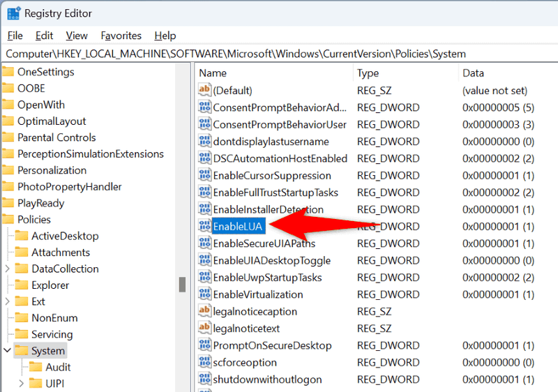Click the PromptOnSecureDesktop DWORD icon

204,345
